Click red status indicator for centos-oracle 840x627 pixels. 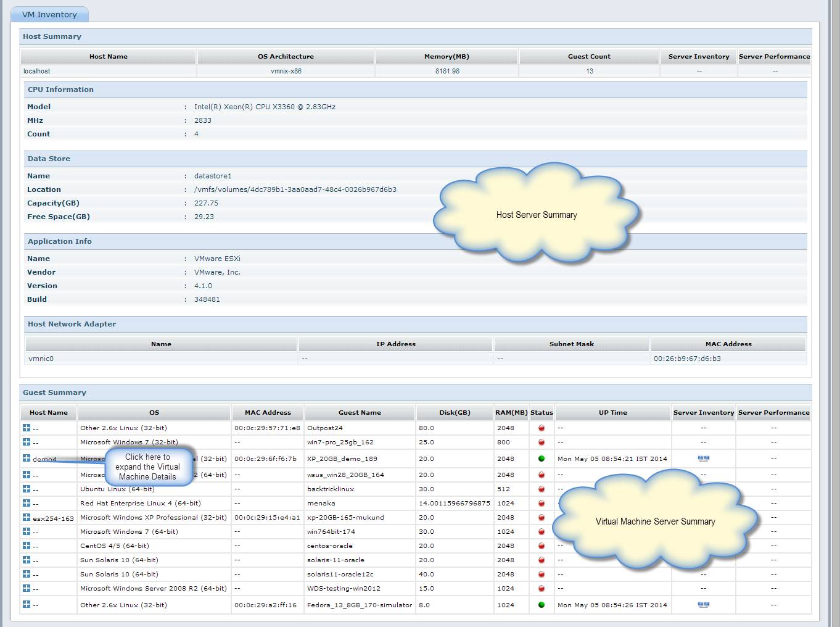541,546
